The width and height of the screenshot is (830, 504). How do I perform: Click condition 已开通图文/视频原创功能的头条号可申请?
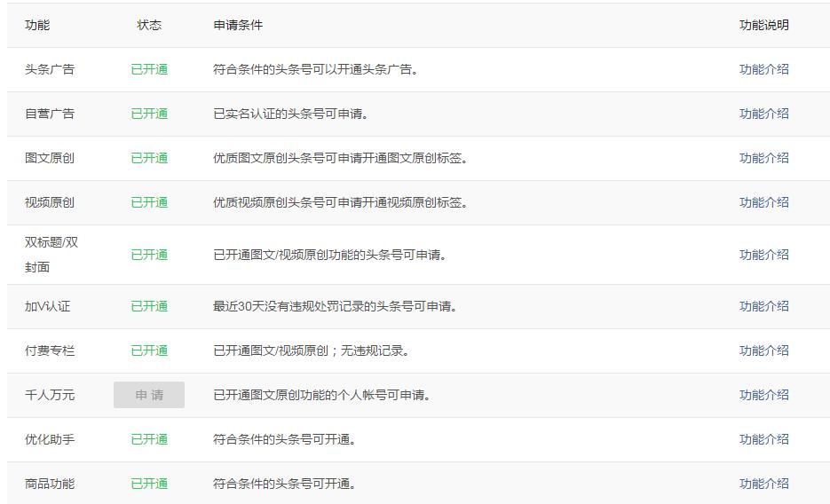[x=329, y=255]
